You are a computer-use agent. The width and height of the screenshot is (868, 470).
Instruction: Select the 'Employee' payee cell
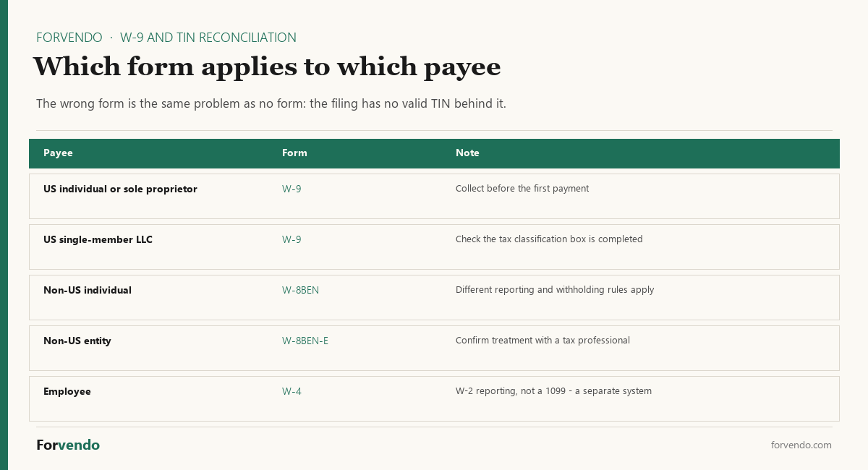tap(67, 391)
